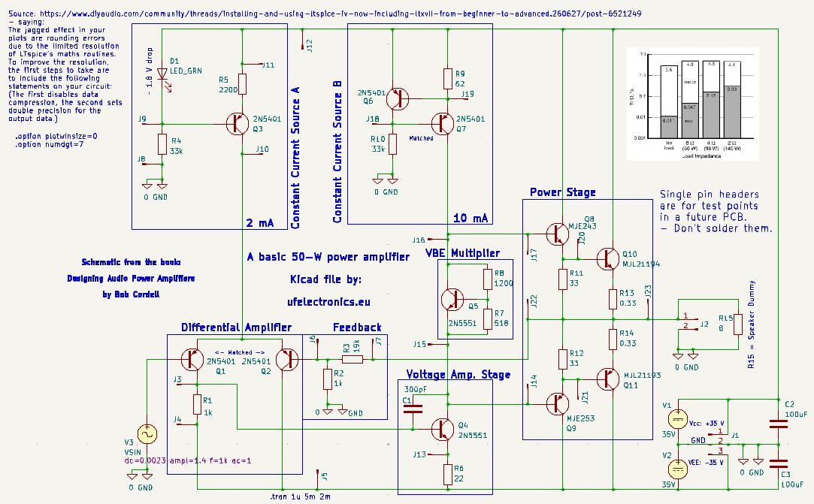Select the Q9 MJE253 transistor symbol
Screen dimensions: 814x504
coord(558,404)
